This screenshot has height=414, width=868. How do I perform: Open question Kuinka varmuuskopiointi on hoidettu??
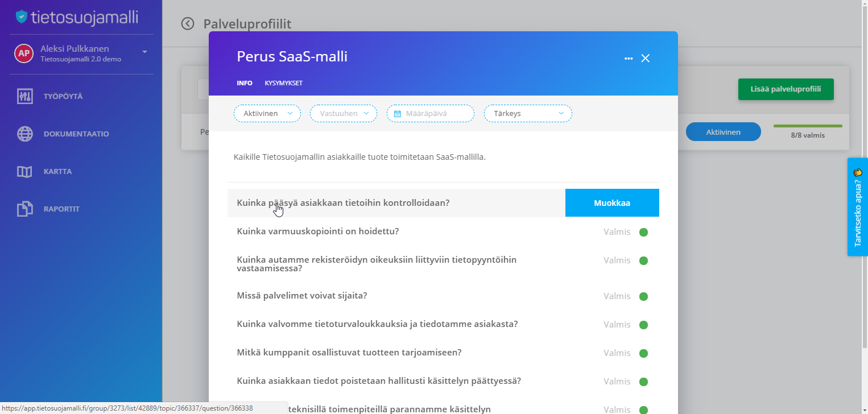317,231
